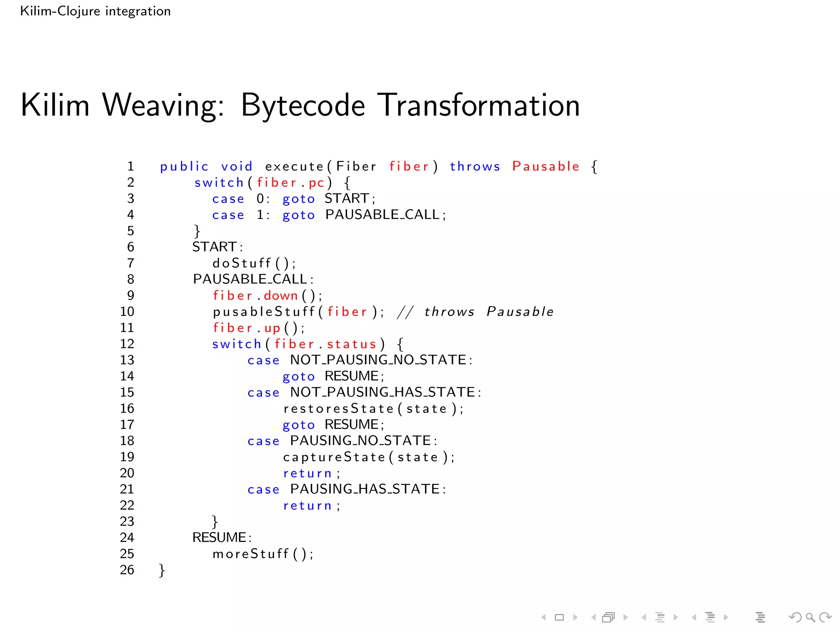
Task: Click line number 26
Action: pyautogui.click(x=127, y=570)
